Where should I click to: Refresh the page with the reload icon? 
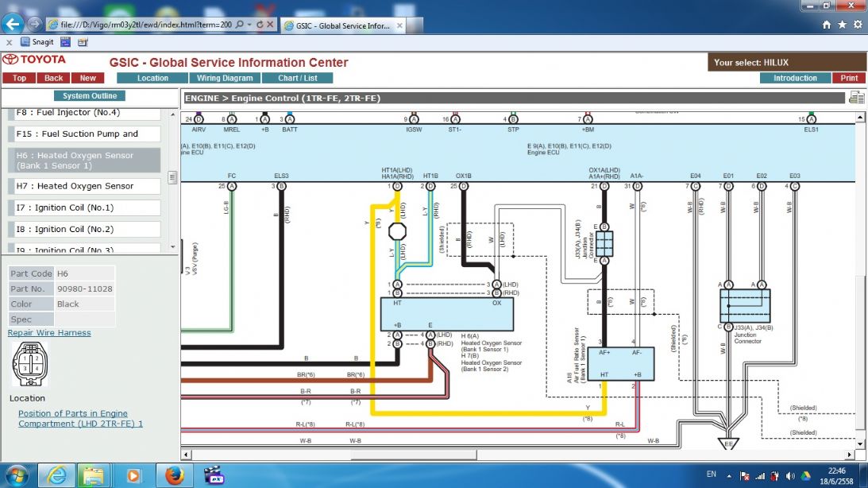tap(260, 25)
